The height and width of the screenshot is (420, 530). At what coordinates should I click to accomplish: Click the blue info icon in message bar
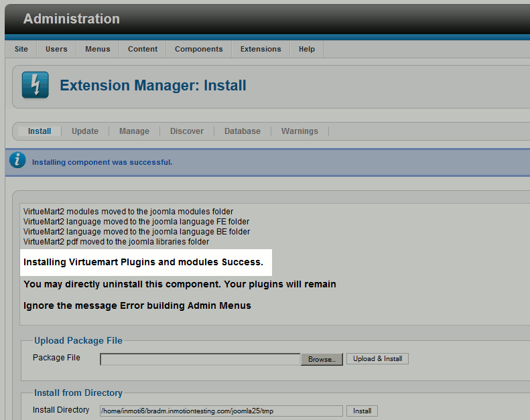(x=17, y=161)
